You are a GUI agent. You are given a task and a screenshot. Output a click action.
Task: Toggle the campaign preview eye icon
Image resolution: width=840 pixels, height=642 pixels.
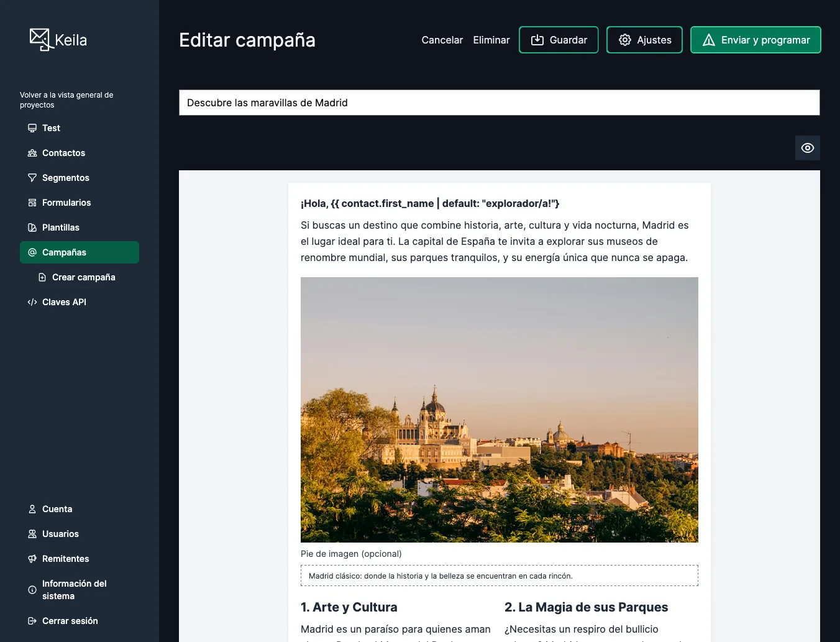coord(807,148)
